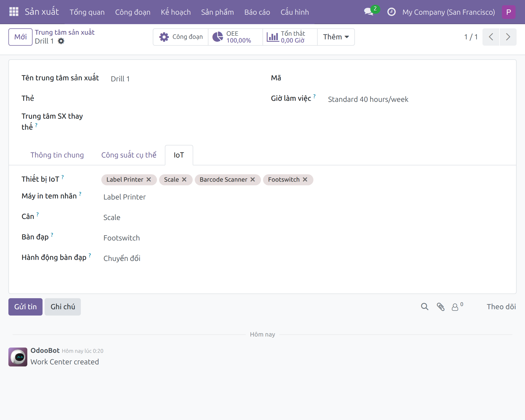Expand the Thêm dropdown
525x420 pixels.
[336, 37]
